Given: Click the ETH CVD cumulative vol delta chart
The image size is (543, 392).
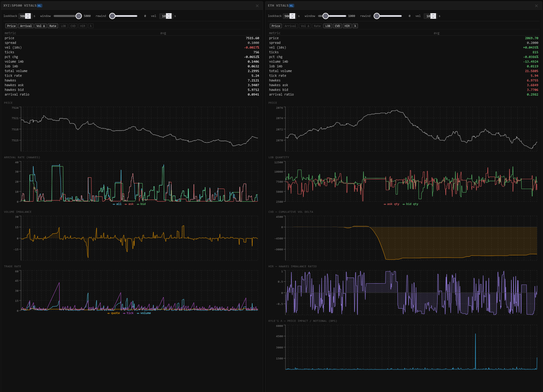Looking at the screenshot, I should (411, 238).
